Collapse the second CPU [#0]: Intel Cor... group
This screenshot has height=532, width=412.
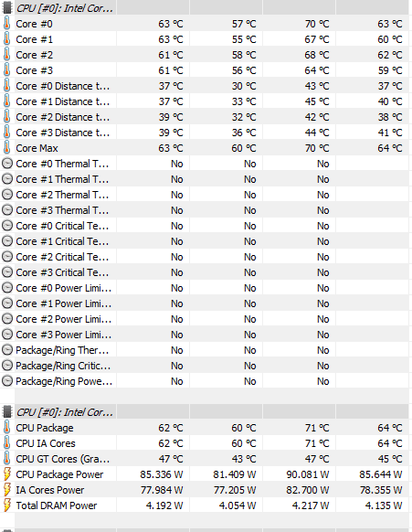65,412
